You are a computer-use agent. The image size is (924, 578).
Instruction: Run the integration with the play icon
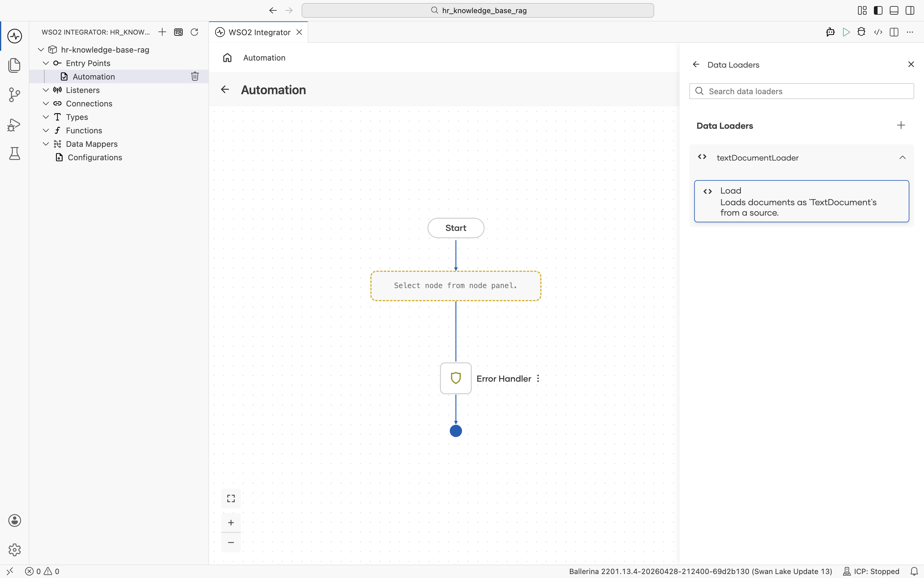846,32
